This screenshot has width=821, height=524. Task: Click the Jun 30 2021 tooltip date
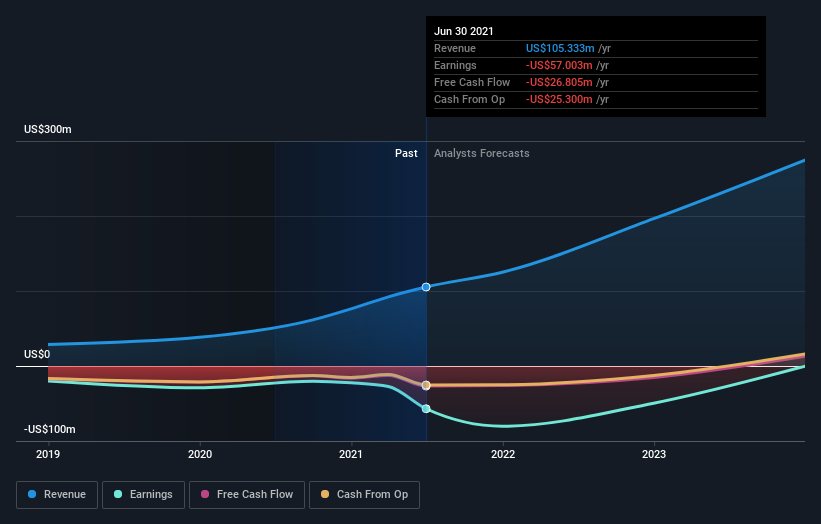[x=464, y=31]
